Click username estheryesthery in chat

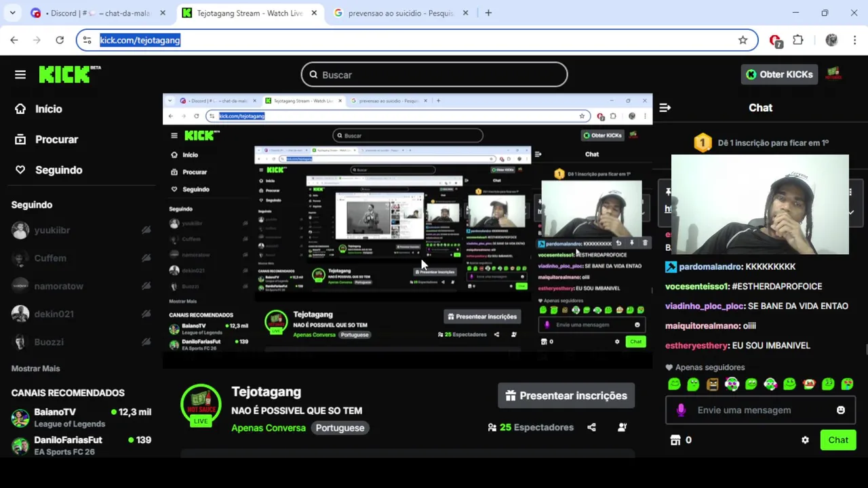(x=696, y=346)
